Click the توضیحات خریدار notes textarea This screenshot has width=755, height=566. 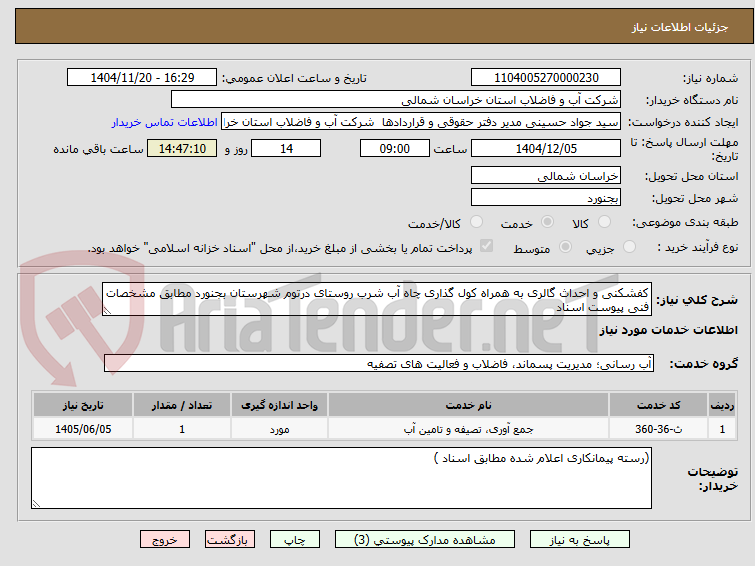(x=341, y=478)
